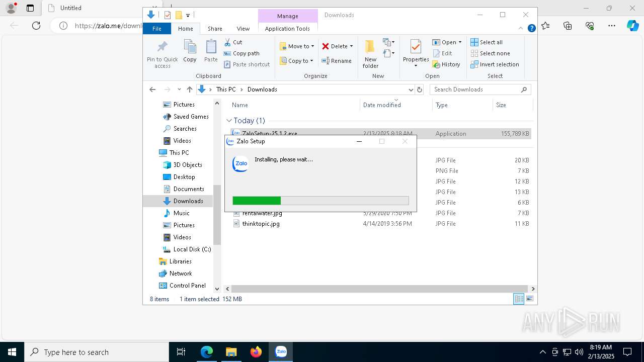Click Select all in ribbon
The image size is (644, 362).
point(487,42)
